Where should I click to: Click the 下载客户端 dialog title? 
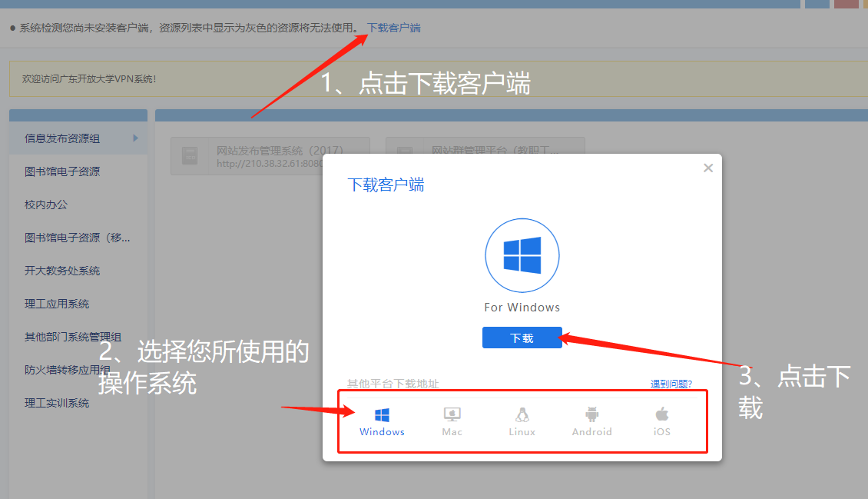pyautogui.click(x=386, y=185)
